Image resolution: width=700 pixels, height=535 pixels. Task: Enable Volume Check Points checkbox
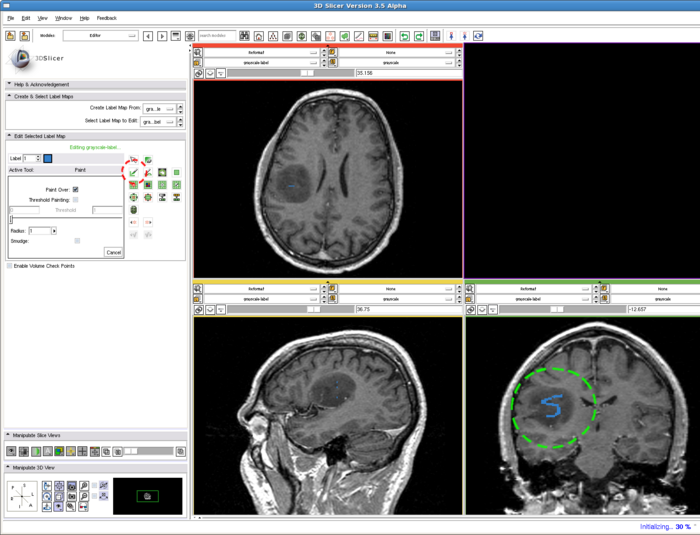point(10,266)
